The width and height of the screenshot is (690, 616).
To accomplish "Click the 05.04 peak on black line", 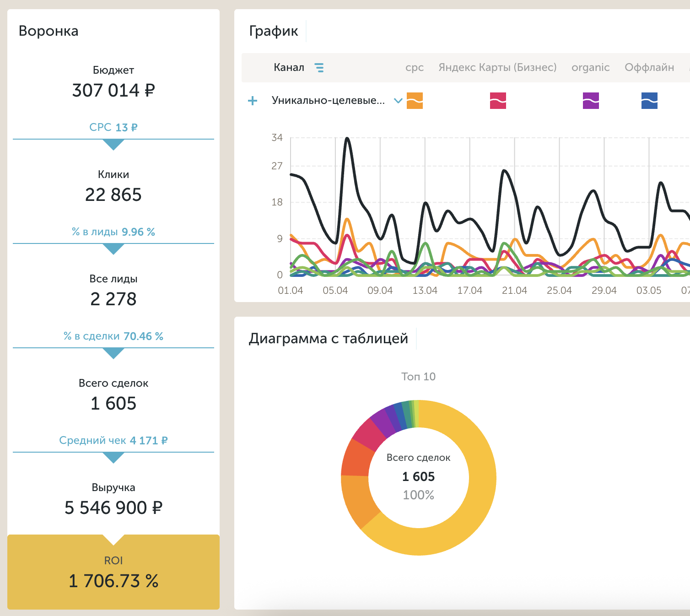I will [x=347, y=138].
